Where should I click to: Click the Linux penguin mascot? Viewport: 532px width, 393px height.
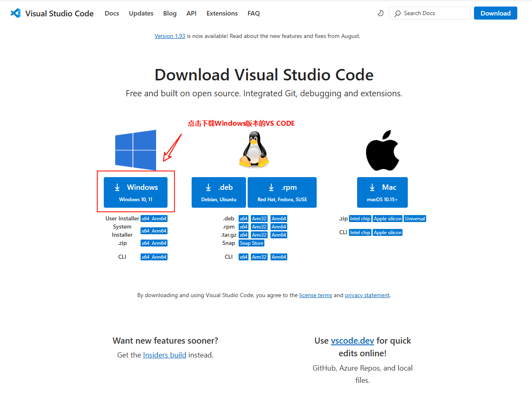[x=254, y=150]
